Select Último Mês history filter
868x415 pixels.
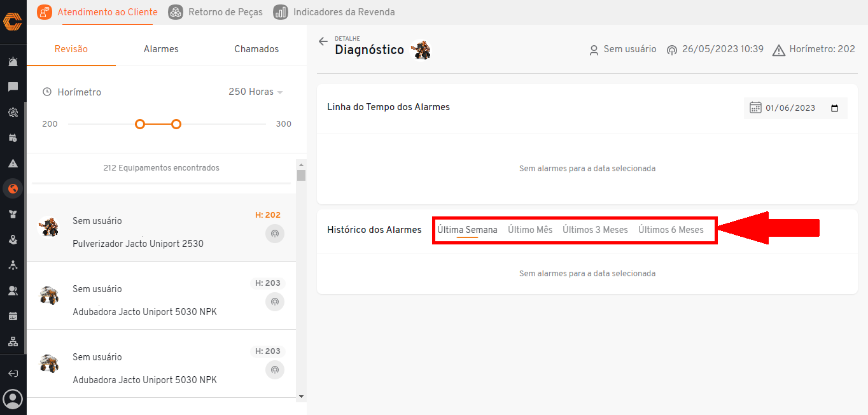(530, 230)
